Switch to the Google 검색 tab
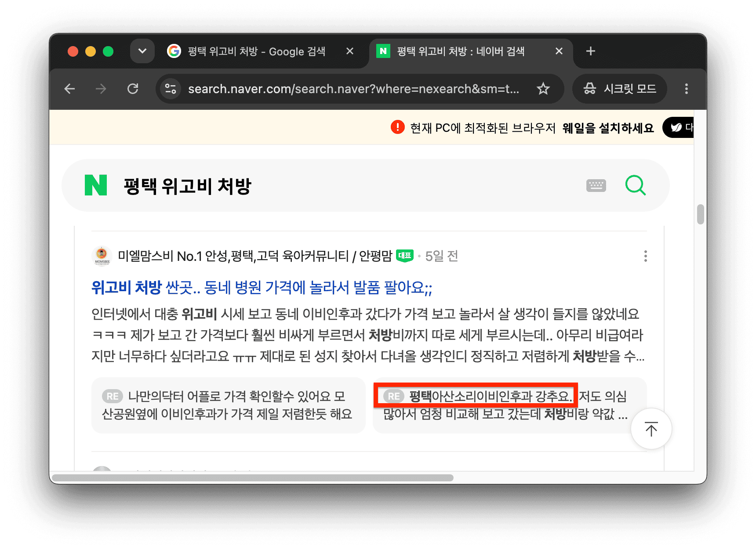This screenshot has width=756, height=549. point(257,51)
